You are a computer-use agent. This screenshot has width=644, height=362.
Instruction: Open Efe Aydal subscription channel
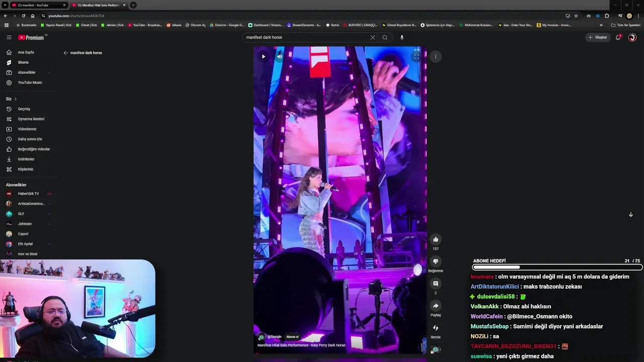point(25,244)
